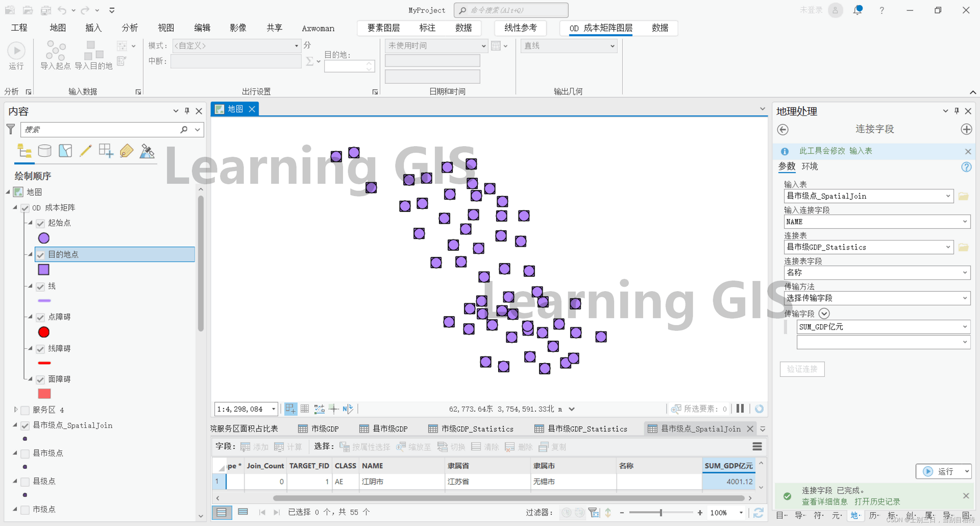The height and width of the screenshot is (526, 980).
Task: Pause map drawing with pause icon
Action: click(x=740, y=409)
